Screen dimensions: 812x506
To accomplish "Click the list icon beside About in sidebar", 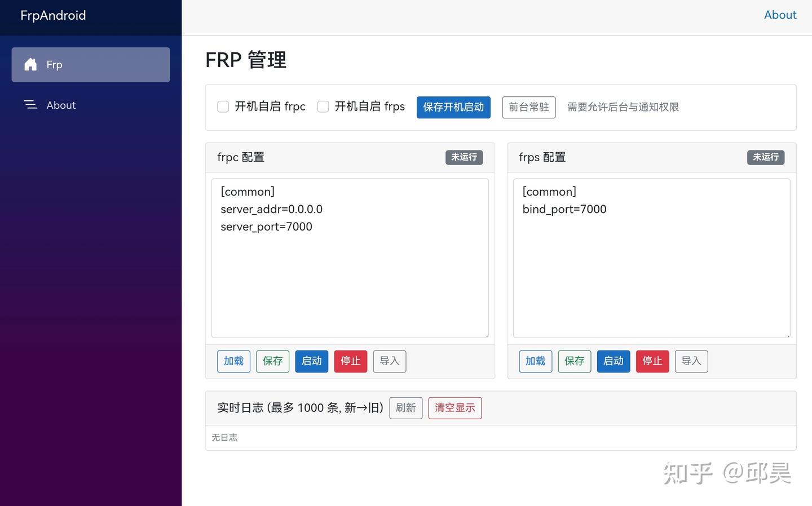I will click(30, 105).
